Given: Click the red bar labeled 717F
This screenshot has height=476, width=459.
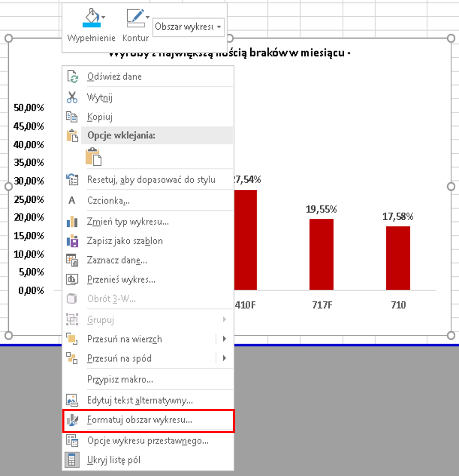Looking at the screenshot, I should (x=321, y=254).
